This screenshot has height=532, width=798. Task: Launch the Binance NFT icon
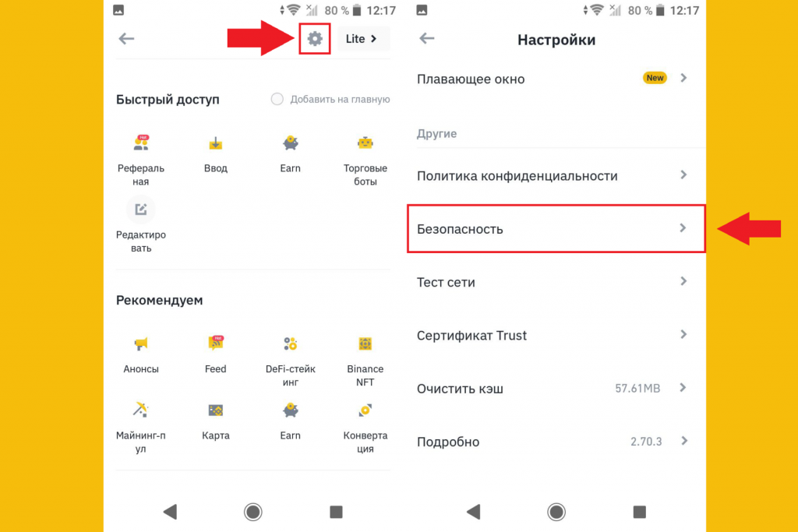click(x=365, y=344)
